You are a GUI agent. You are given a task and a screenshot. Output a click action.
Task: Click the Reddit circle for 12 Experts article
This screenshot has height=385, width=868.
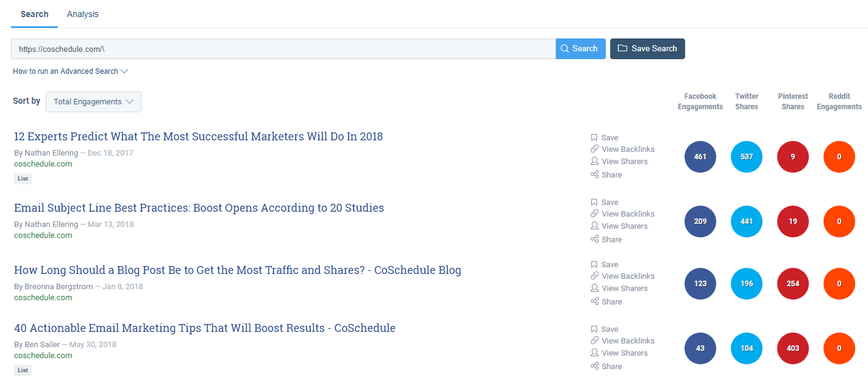[839, 157]
